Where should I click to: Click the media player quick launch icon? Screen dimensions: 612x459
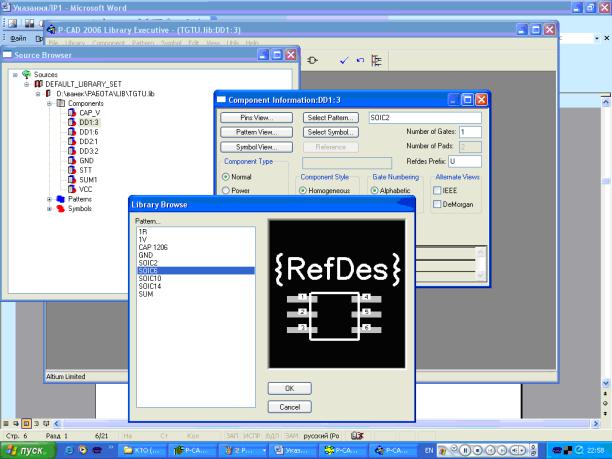[83, 450]
